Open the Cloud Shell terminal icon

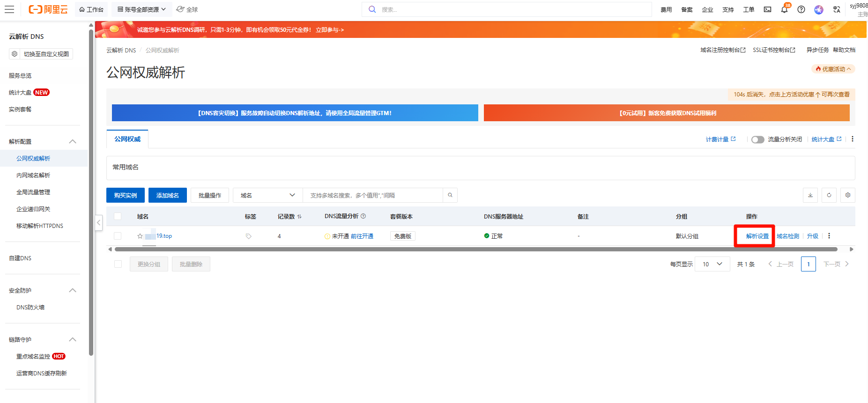point(767,10)
